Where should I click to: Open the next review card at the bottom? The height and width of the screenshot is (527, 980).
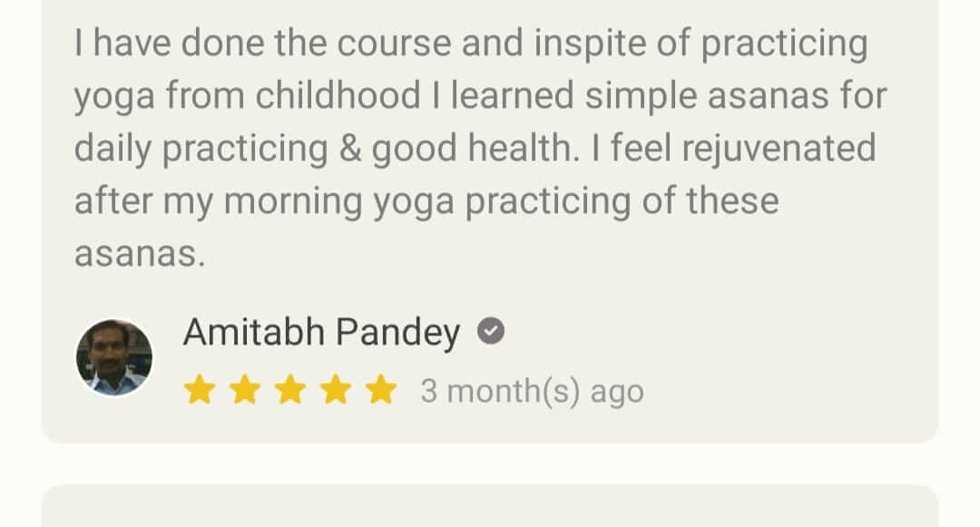pos(490,506)
